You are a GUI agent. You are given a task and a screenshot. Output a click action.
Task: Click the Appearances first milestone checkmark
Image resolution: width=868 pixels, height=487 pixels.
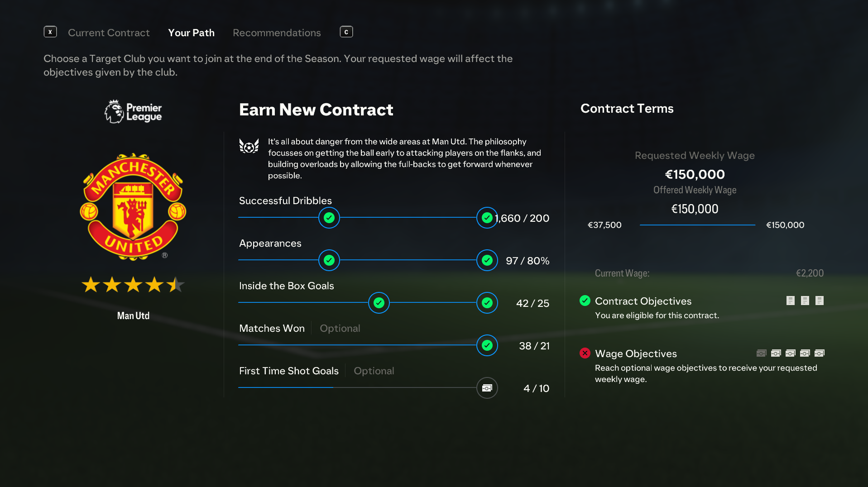(x=329, y=260)
